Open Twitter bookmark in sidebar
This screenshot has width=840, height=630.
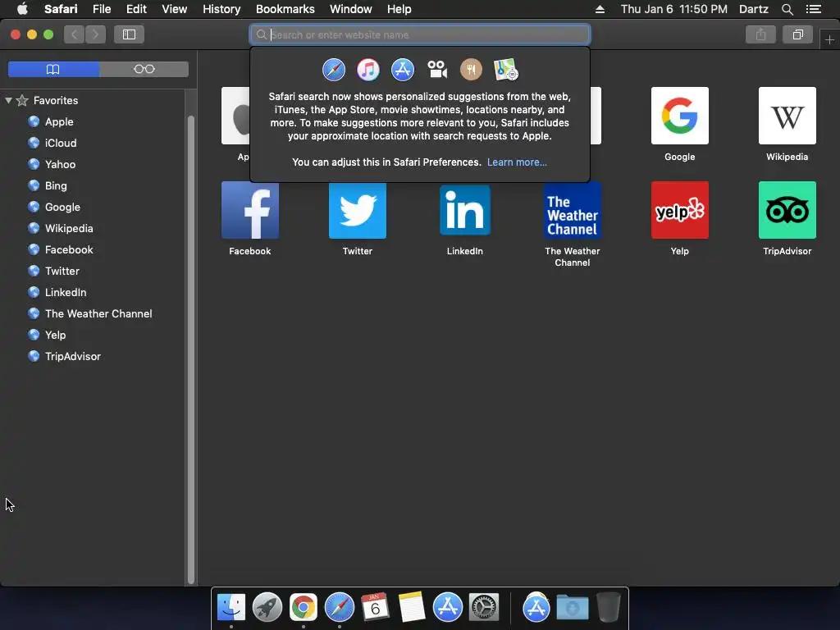pyautogui.click(x=62, y=271)
